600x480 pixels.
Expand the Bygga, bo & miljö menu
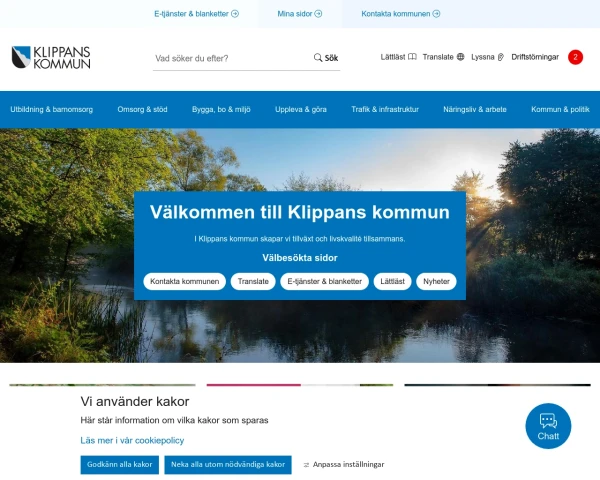coord(221,109)
